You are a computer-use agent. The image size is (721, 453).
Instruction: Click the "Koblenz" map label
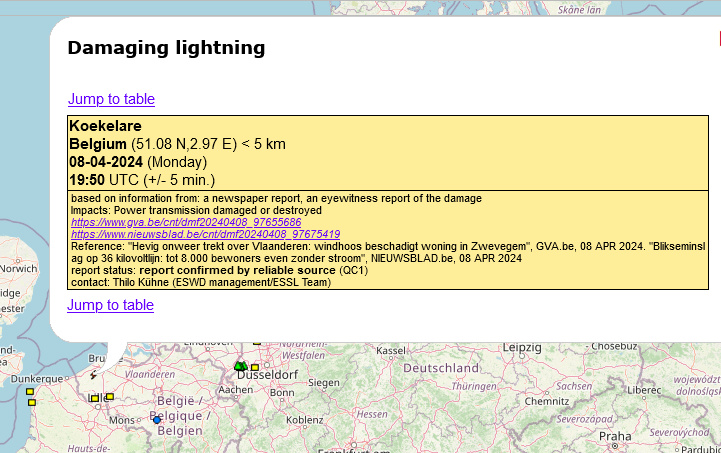[304, 420]
